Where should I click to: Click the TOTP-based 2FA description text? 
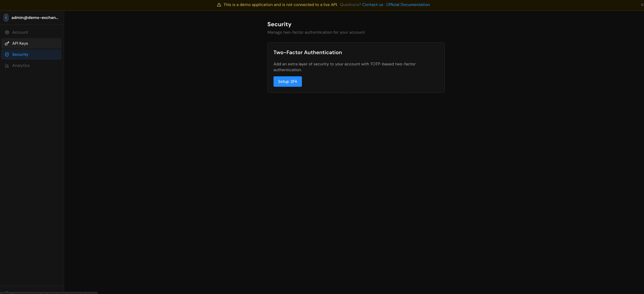coord(344,67)
